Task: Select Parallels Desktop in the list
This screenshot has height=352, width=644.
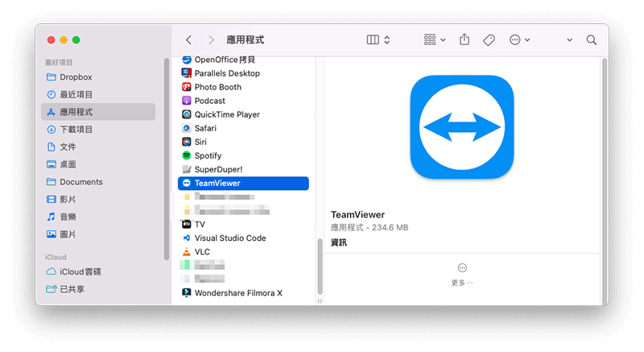Action: click(243, 73)
